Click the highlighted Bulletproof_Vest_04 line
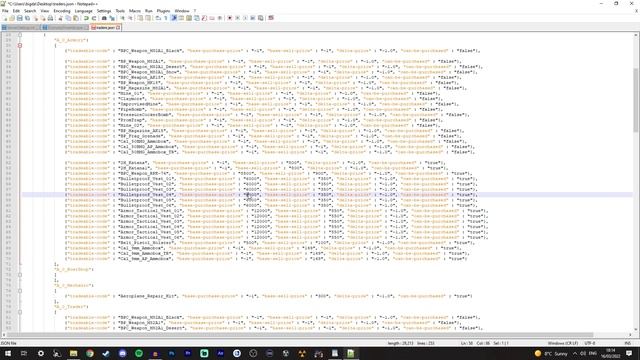 [327, 195]
